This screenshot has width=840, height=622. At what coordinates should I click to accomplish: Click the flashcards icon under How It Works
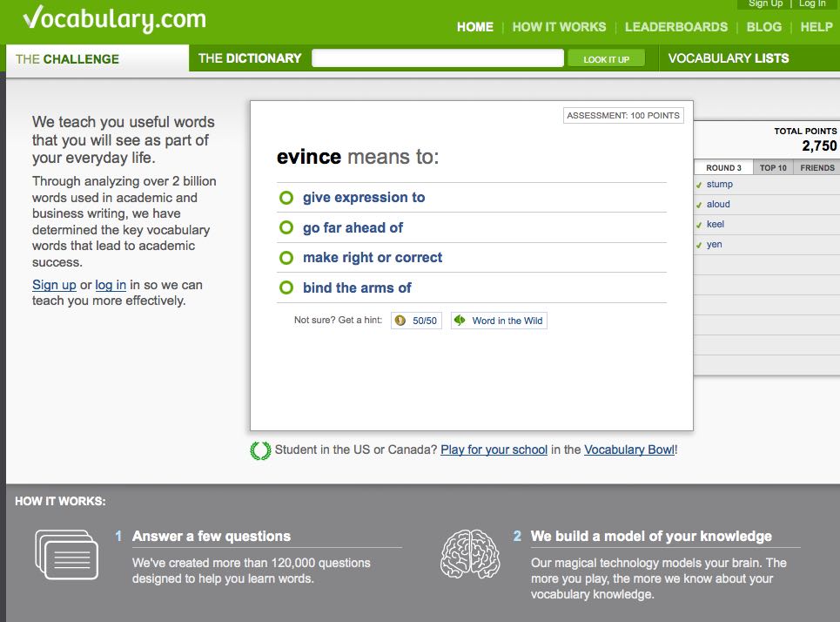tap(67, 555)
